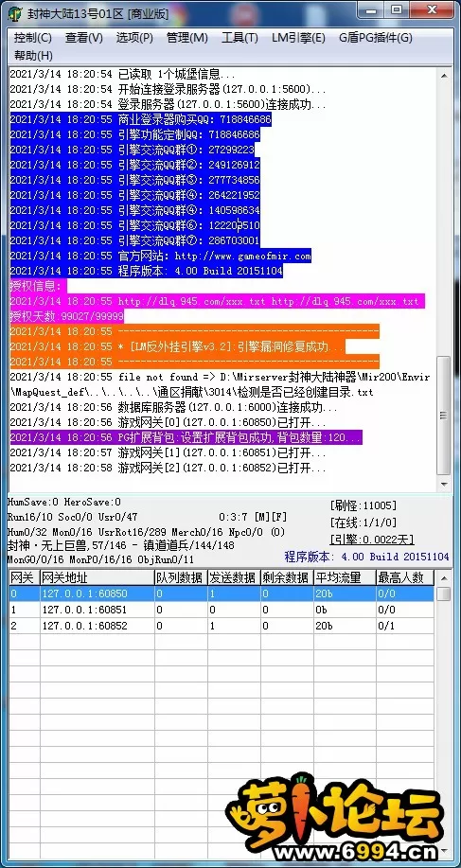Click the Run16/10 Soc0/0 Usr0/47 status

click(x=73, y=517)
